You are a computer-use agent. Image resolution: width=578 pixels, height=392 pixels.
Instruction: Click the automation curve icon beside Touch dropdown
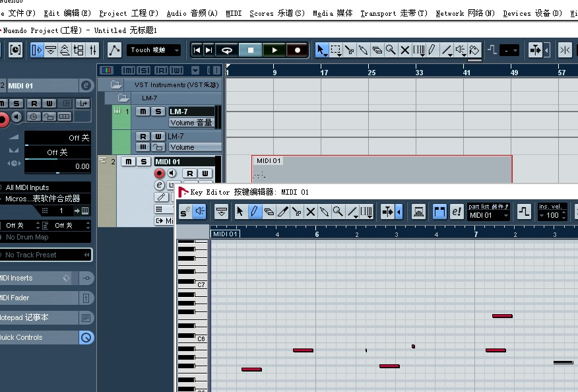[114, 49]
